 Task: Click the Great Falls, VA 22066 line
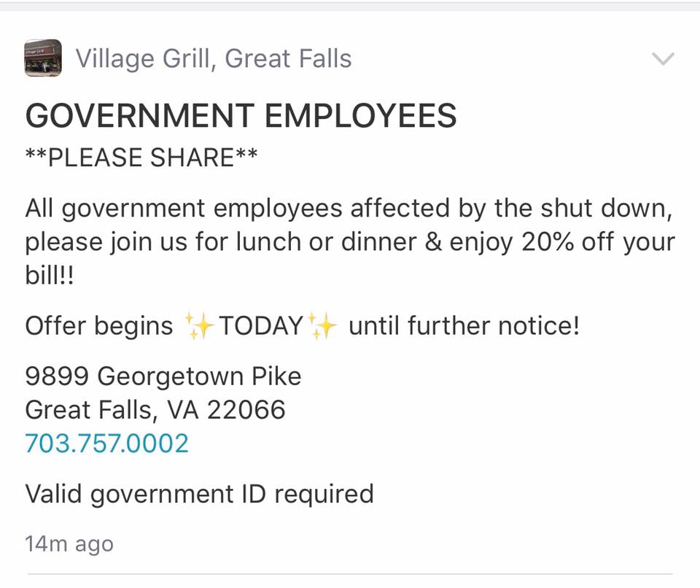155,409
